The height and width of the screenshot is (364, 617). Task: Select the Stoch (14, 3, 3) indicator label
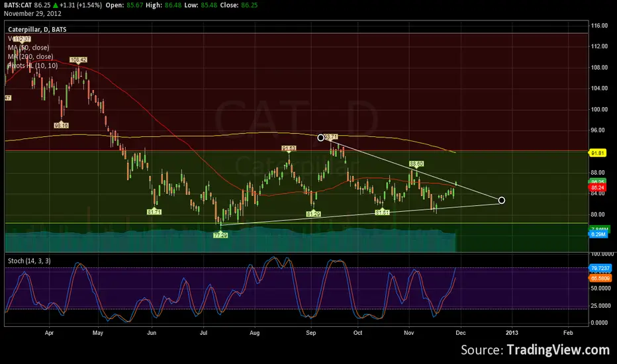pyautogui.click(x=30, y=261)
